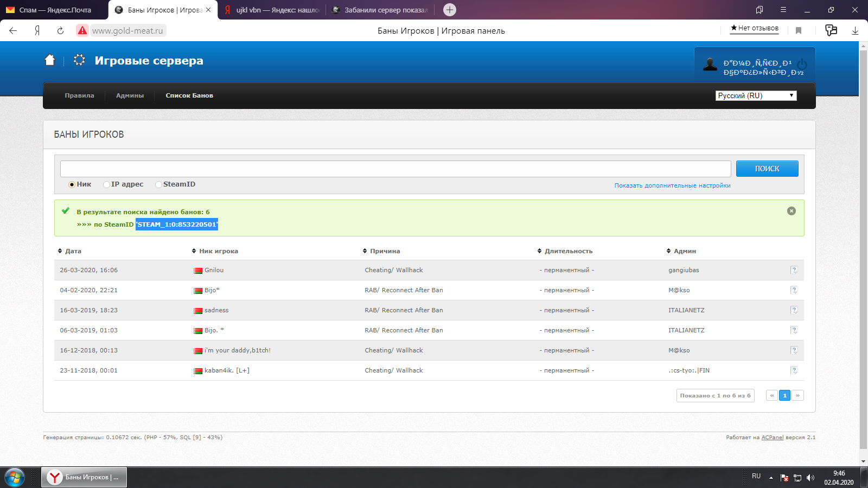Click the red site security warning icon
This screenshot has height=488, width=868.
point(82,30)
